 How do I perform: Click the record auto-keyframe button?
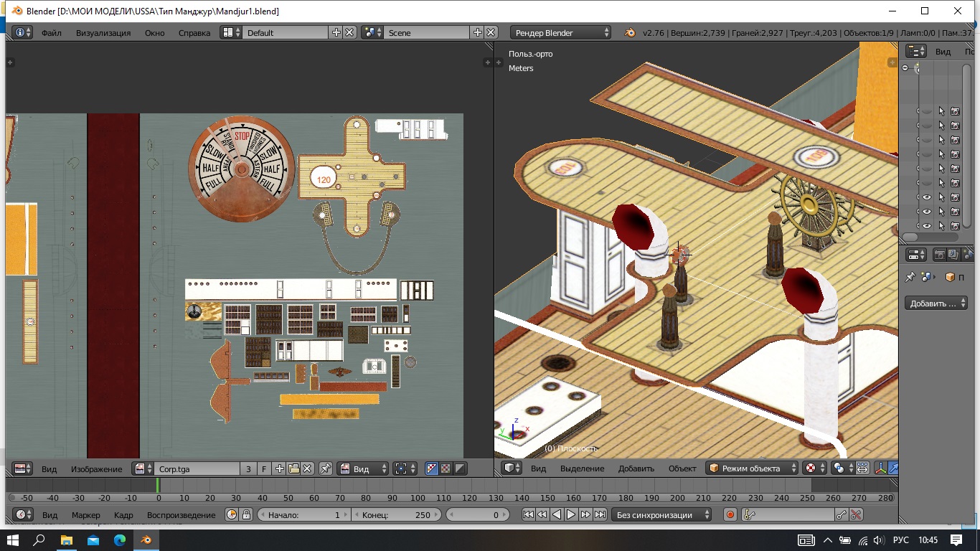(730, 514)
